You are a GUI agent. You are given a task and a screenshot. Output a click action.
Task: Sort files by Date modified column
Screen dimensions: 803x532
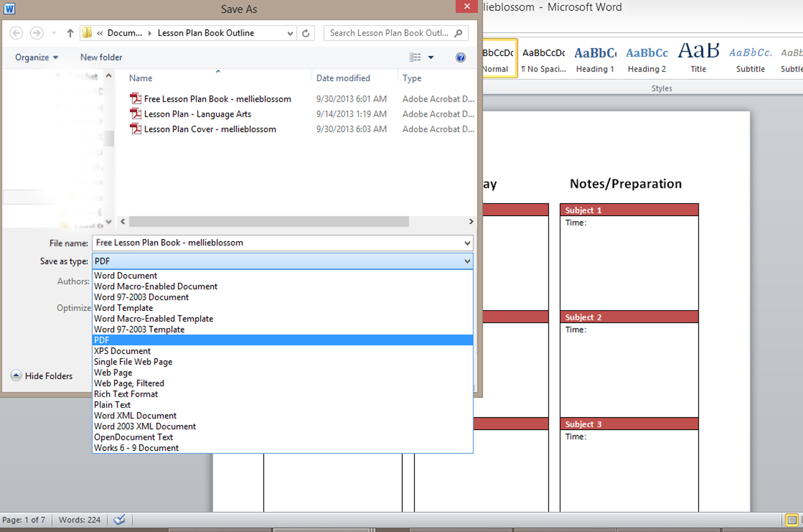[343, 78]
